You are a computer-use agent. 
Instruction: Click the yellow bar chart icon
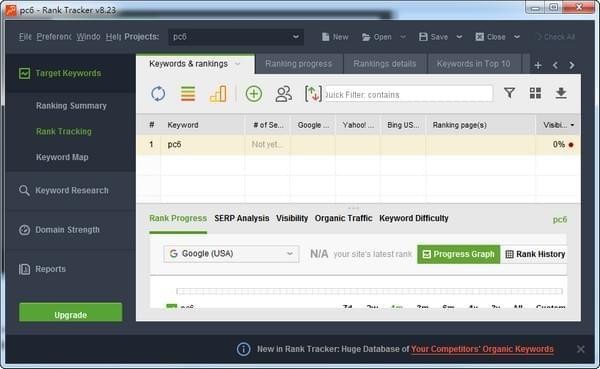218,94
